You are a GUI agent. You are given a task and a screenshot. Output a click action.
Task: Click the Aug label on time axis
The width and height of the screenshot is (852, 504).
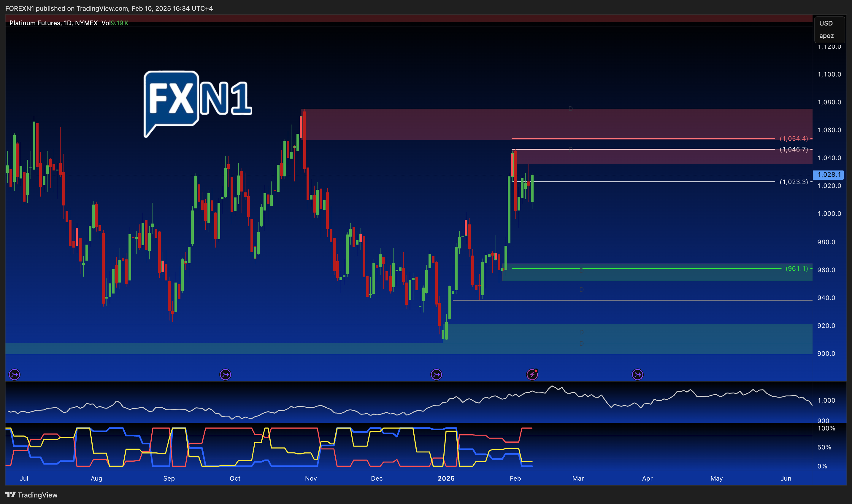tap(96, 478)
